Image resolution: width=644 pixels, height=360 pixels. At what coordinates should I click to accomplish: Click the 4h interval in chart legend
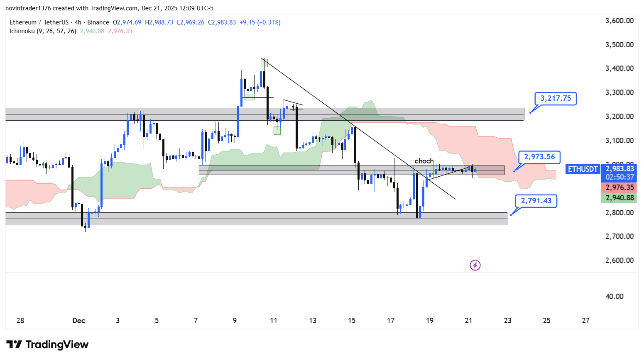(78, 22)
